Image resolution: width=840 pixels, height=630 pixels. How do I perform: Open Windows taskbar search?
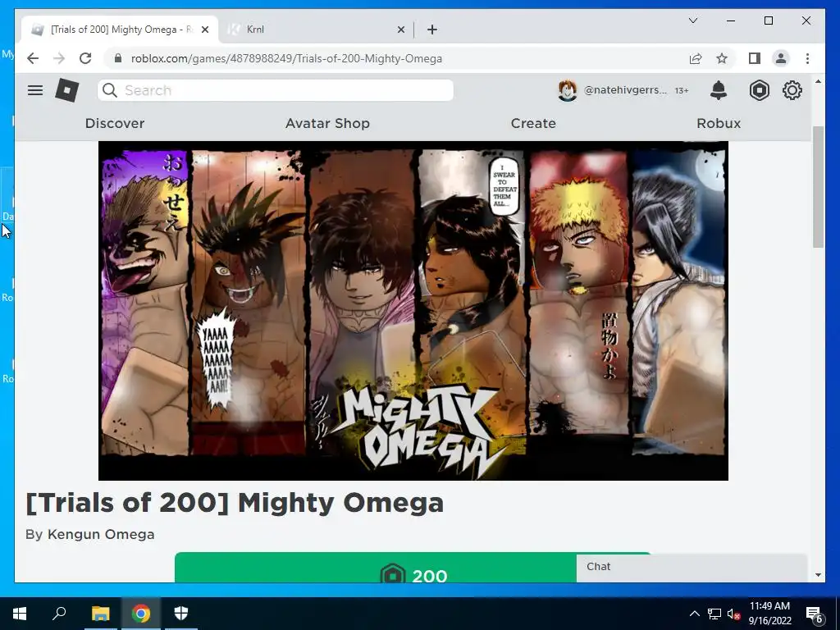point(59,613)
